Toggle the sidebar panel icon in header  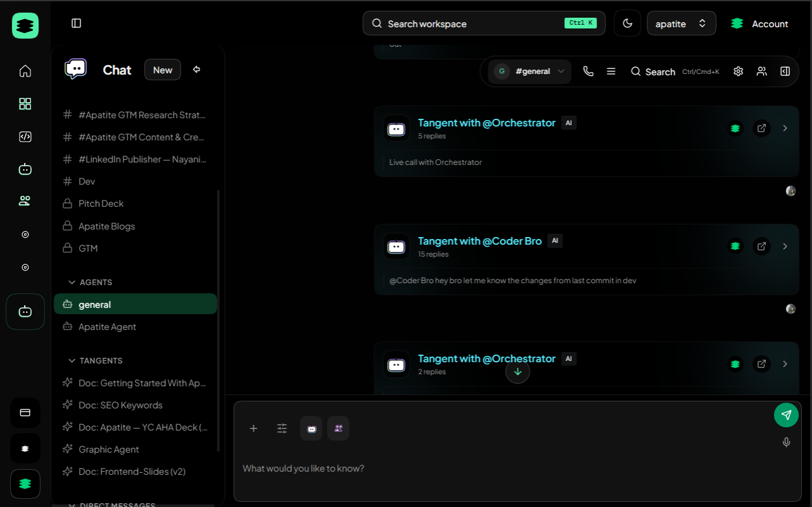point(77,23)
